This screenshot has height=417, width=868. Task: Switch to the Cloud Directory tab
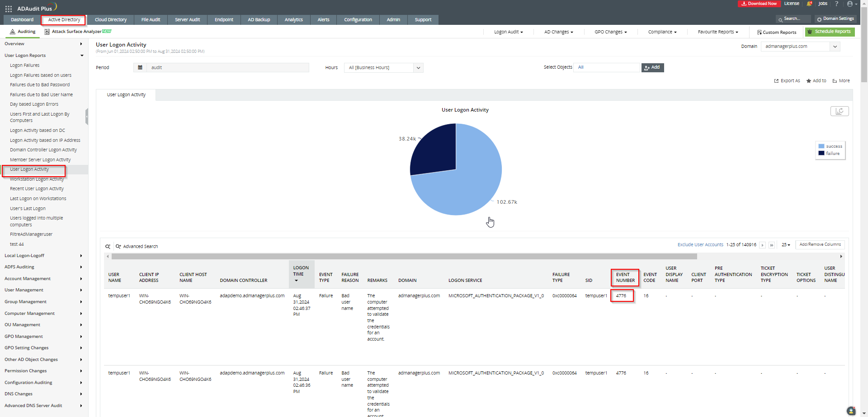(111, 20)
